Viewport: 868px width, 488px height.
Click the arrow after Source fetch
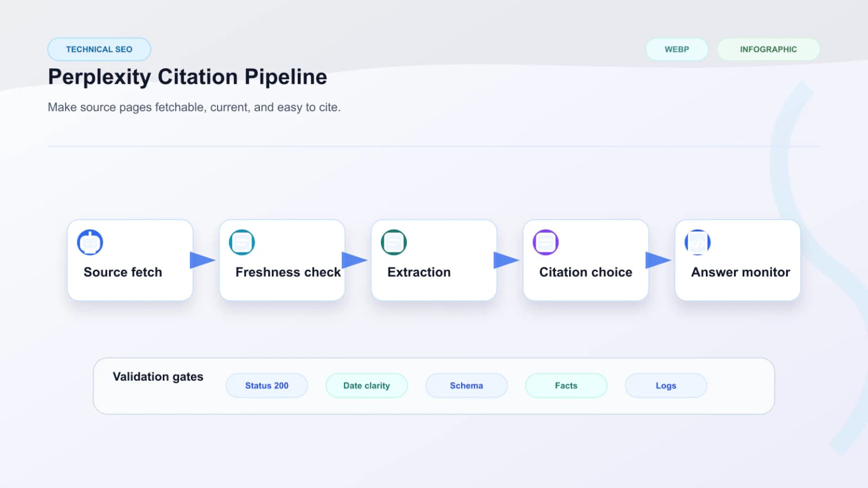coord(203,260)
